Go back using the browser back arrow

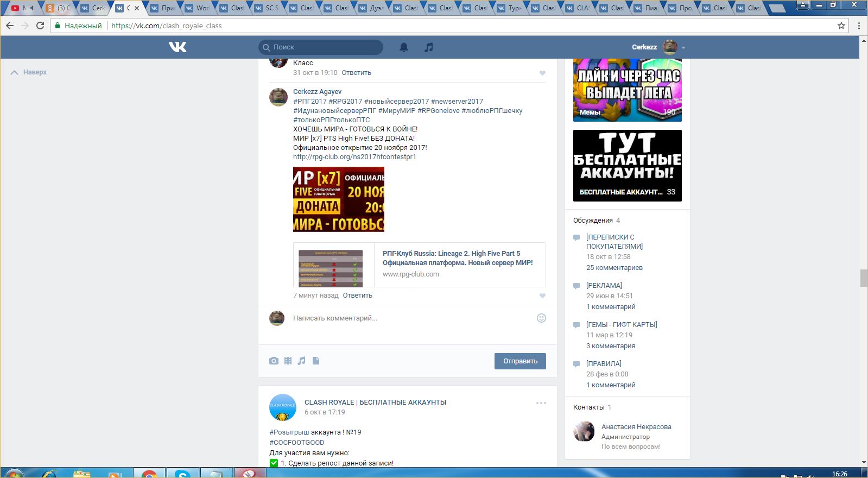pos(10,26)
